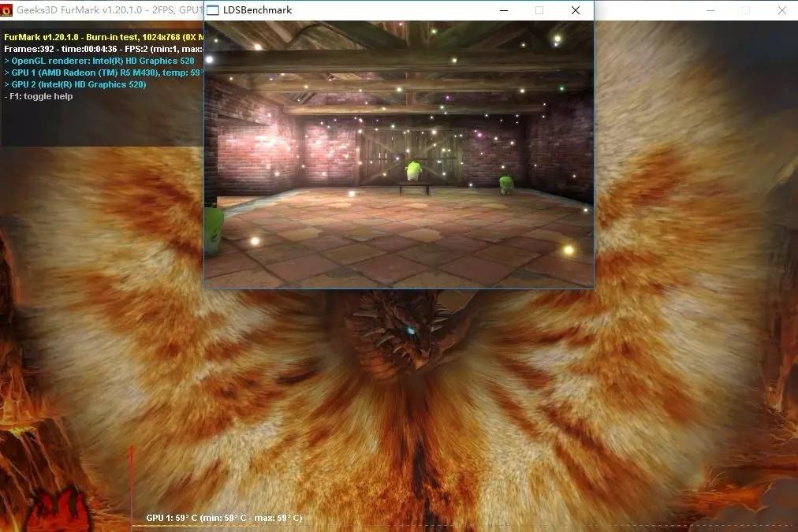
Task: Click the dragon's glowing eye in FurMark
Action: click(x=410, y=330)
